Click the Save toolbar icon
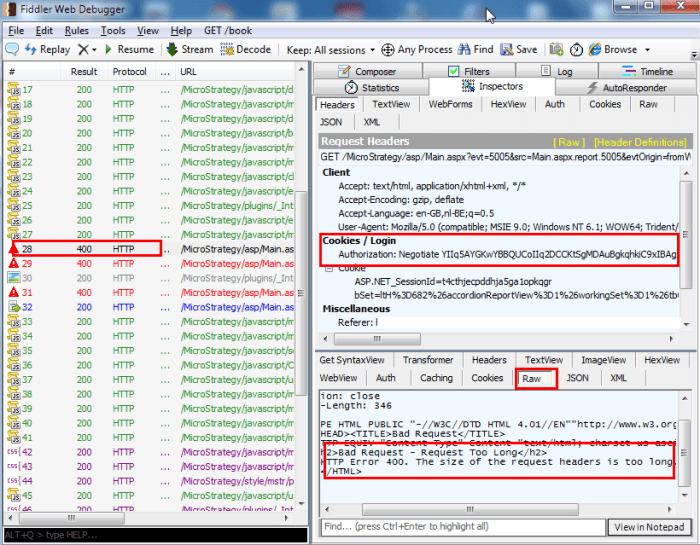700x545 pixels. 507,49
